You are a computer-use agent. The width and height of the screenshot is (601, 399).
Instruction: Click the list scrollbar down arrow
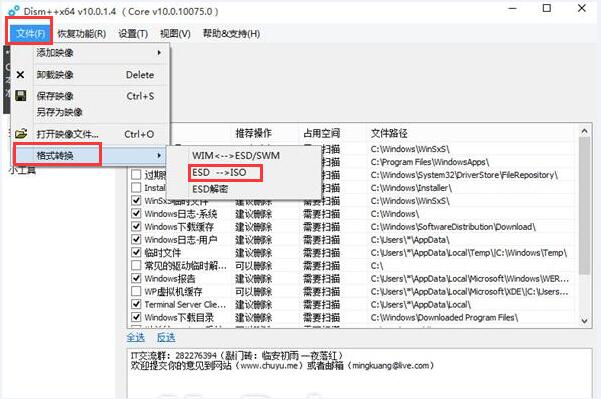[x=584, y=321]
